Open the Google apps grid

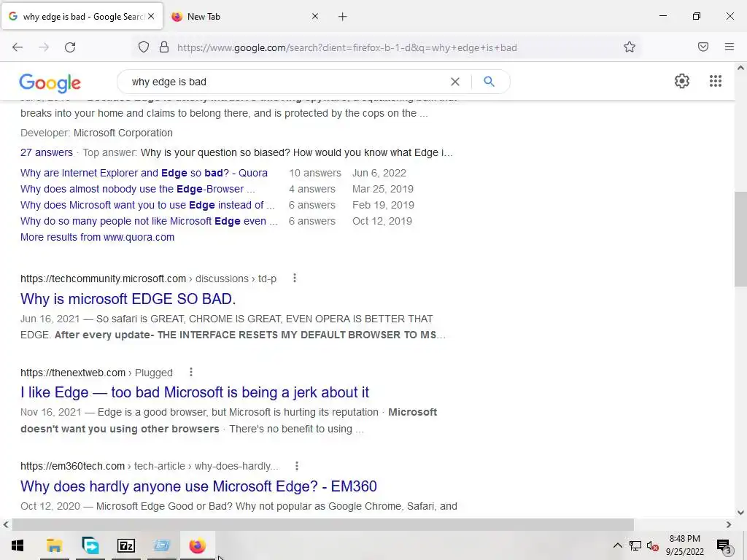[x=716, y=81]
